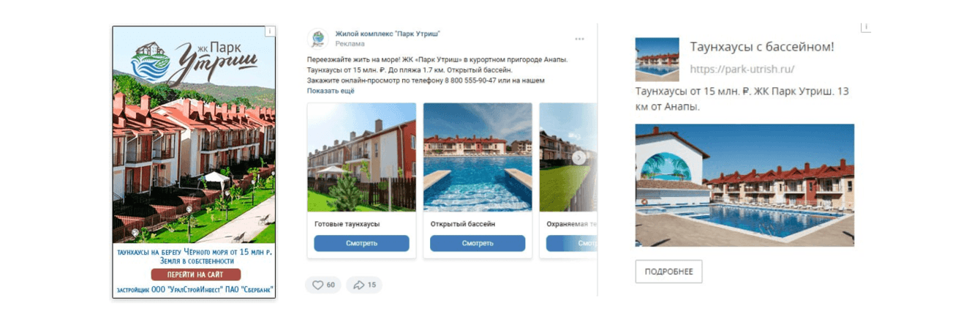Screen dimensions: 980x325
Task: Click the carousel next arrow
Action: point(578,157)
